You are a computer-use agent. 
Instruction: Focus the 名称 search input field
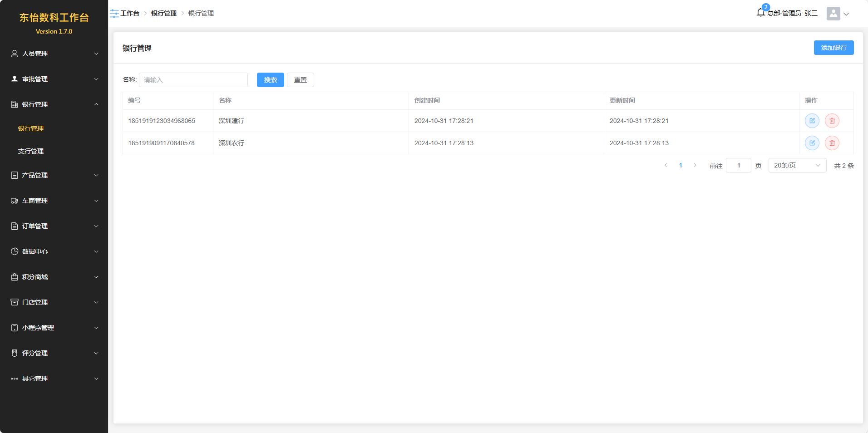(193, 80)
